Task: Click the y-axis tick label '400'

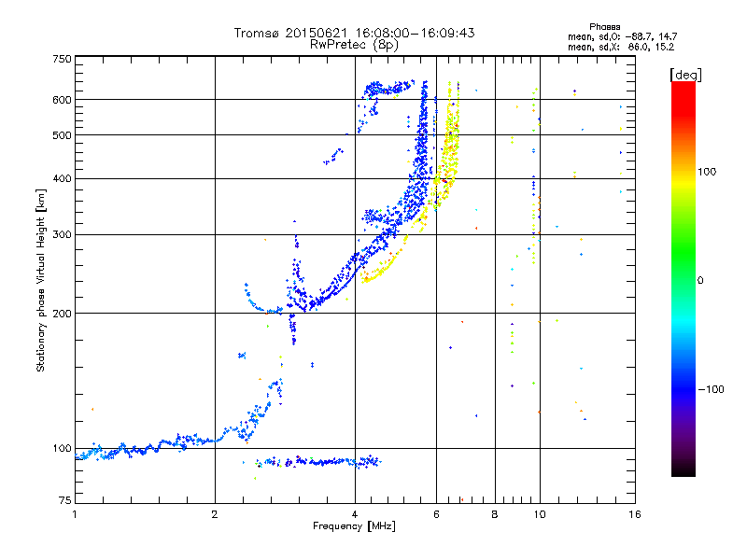Action: click(62, 179)
